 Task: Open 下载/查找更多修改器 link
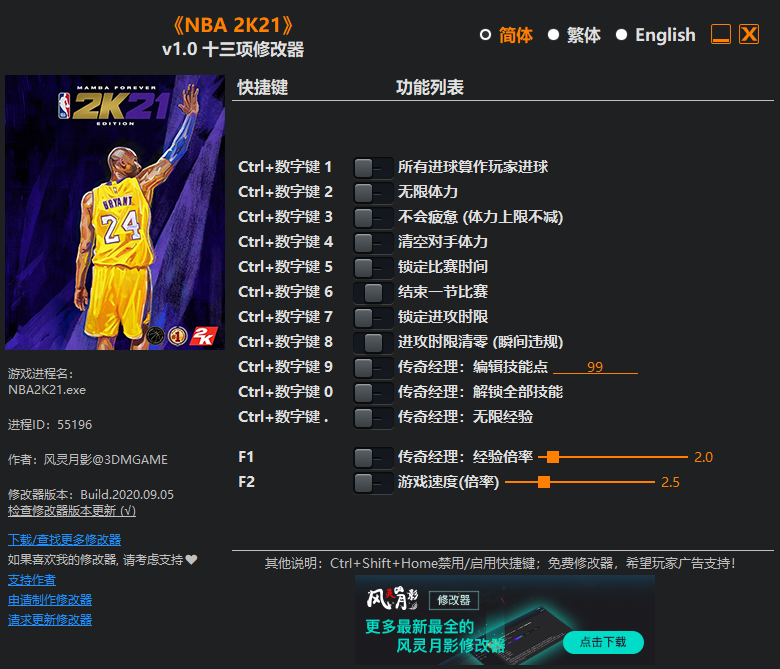(x=64, y=540)
